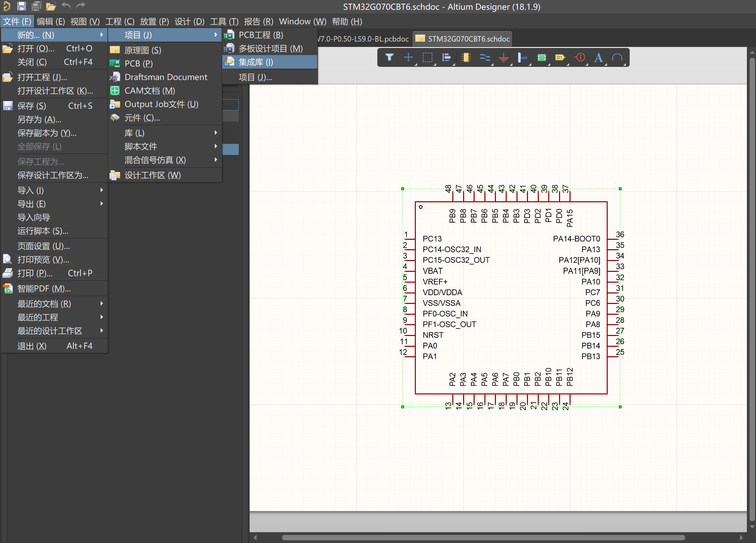Image resolution: width=756 pixels, height=543 pixels.
Task: Select the signal harness tool in the active bar
Action: (523, 57)
